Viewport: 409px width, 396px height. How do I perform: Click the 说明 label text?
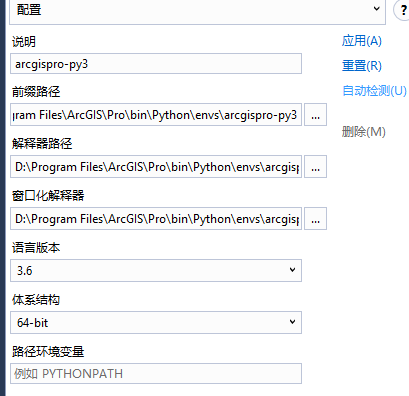click(x=24, y=42)
